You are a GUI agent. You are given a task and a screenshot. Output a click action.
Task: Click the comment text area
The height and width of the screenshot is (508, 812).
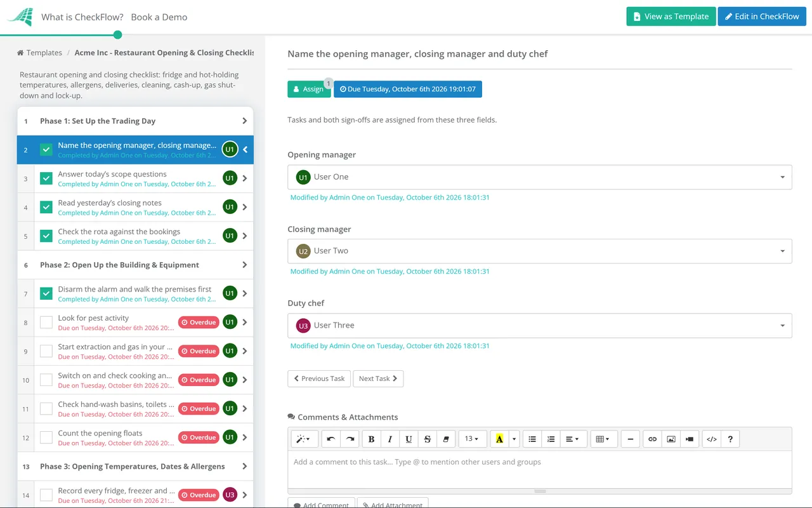(540, 469)
